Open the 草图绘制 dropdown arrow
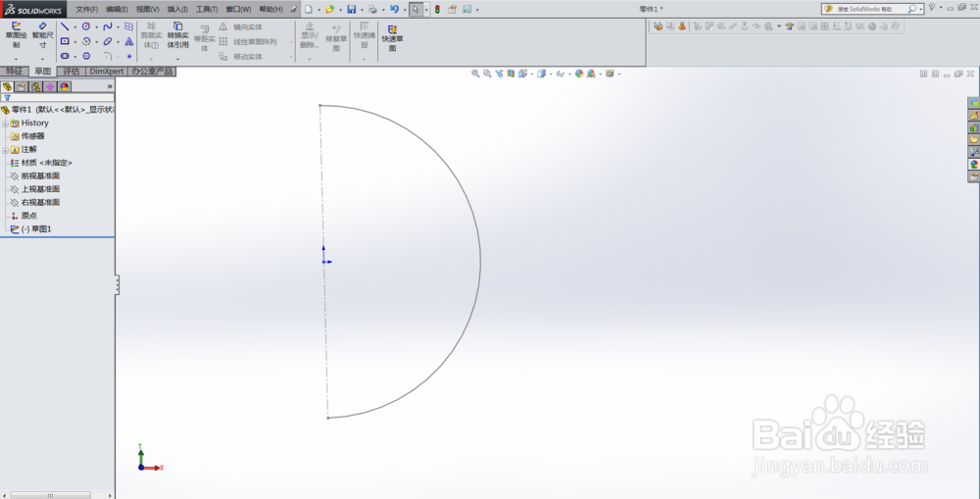The height and width of the screenshot is (499, 980). click(x=17, y=60)
